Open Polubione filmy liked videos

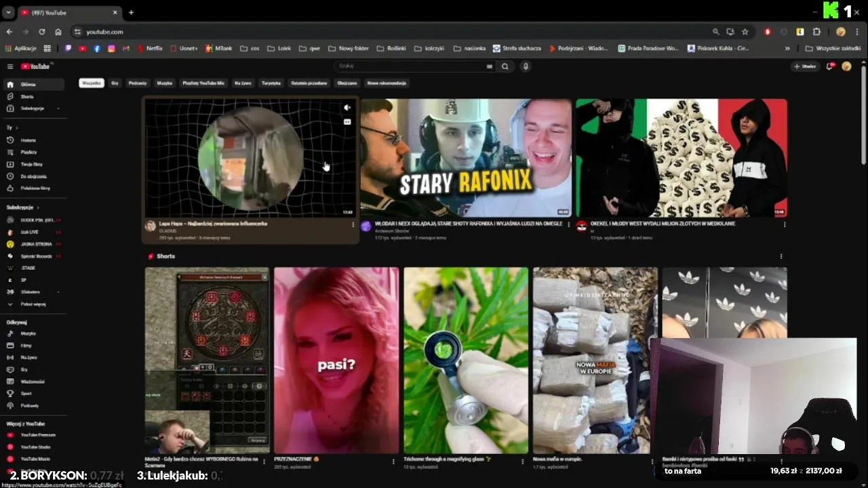[34, 188]
